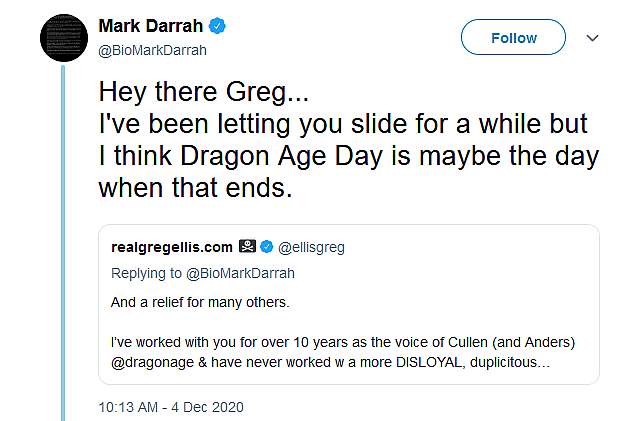The width and height of the screenshot is (640, 421).
Task: Click the pirate flag emoji in quoted tweet
Action: pos(248,247)
